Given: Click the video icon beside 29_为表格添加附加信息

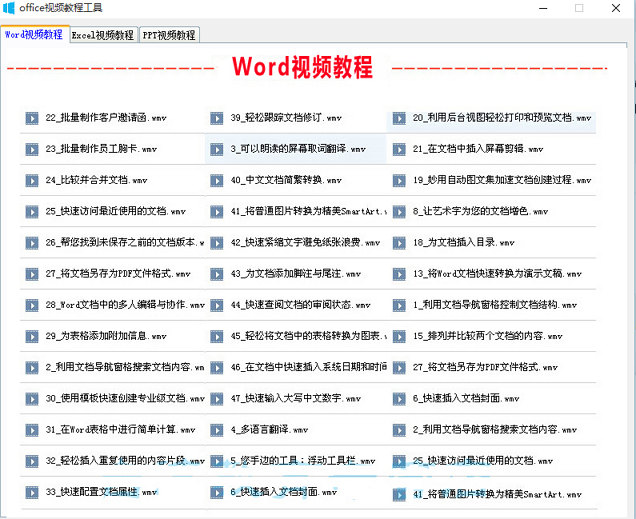Looking at the screenshot, I should (32, 336).
